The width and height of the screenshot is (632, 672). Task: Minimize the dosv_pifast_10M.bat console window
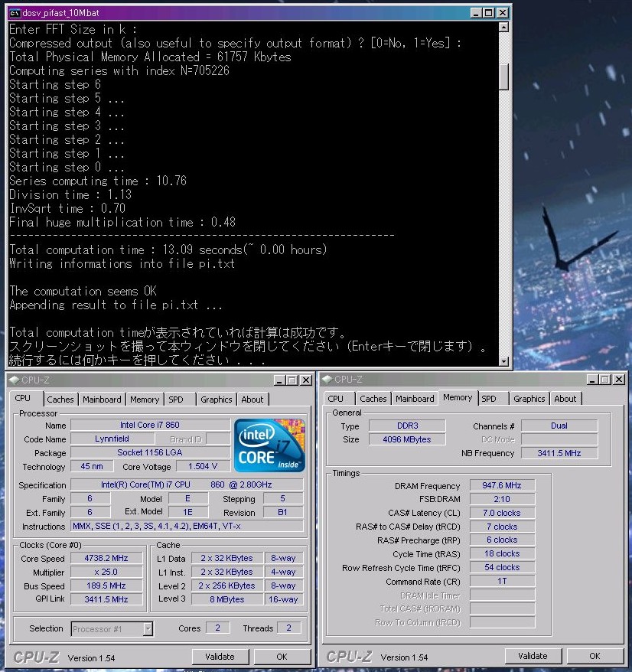click(476, 13)
